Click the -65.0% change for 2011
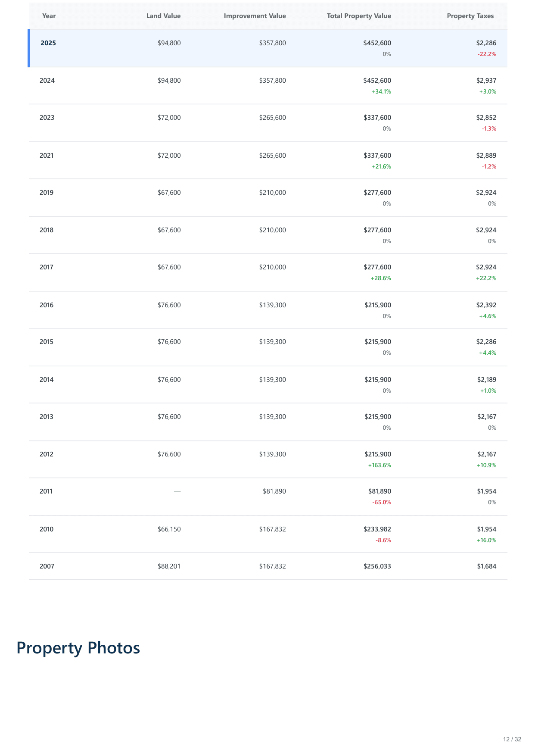Screen dimensions: 535x756 (382, 503)
